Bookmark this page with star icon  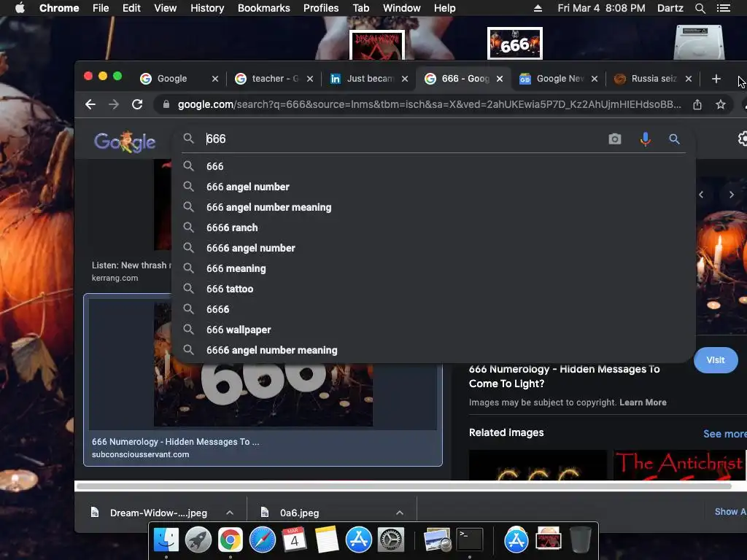[x=720, y=104]
